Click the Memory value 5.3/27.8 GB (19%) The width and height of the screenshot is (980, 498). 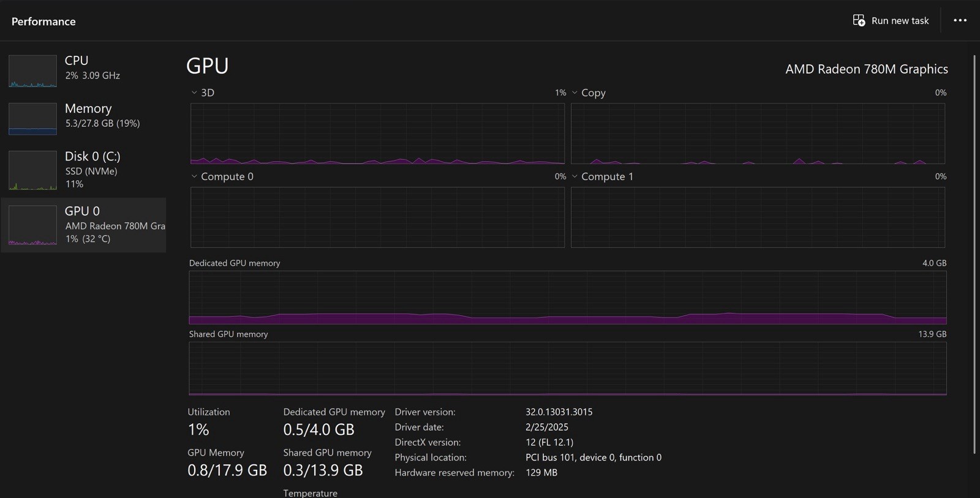pyautogui.click(x=102, y=123)
